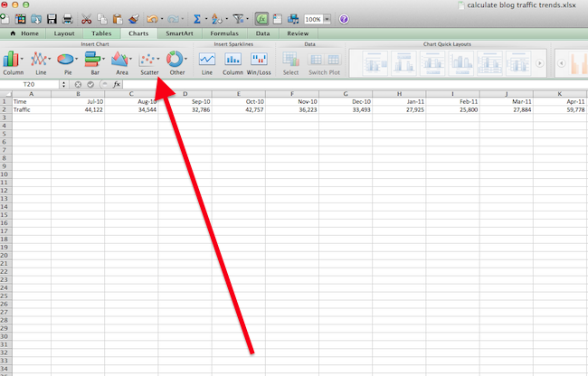588x376 pixels.
Task: Click the Select data button
Action: (x=290, y=61)
